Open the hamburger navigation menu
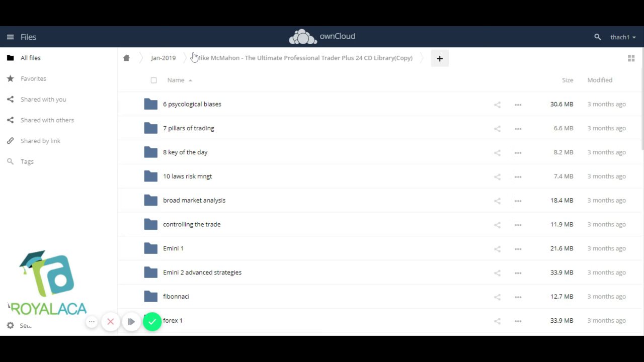This screenshot has width=644, height=362. (x=10, y=37)
